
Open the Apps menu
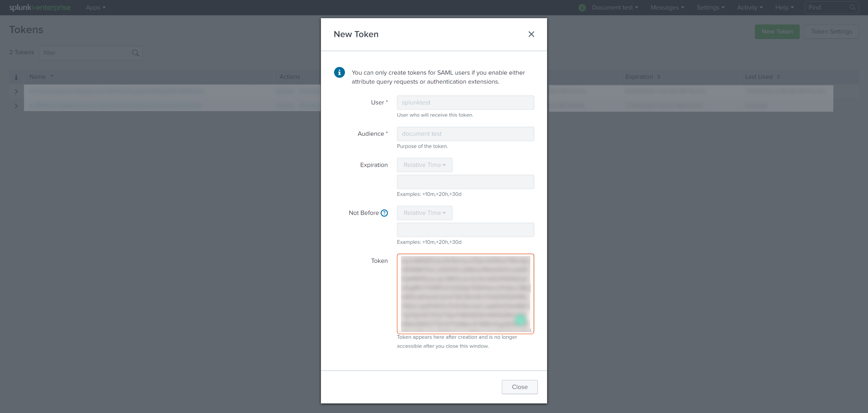95,8
